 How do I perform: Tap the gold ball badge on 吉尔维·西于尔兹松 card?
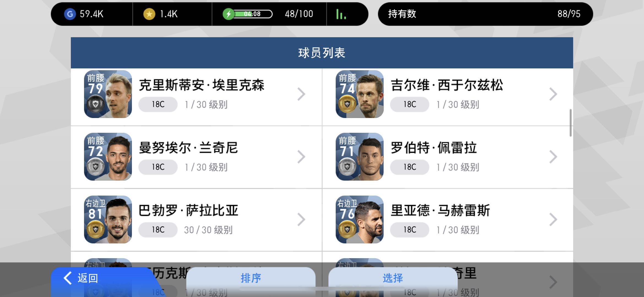pyautogui.click(x=347, y=104)
